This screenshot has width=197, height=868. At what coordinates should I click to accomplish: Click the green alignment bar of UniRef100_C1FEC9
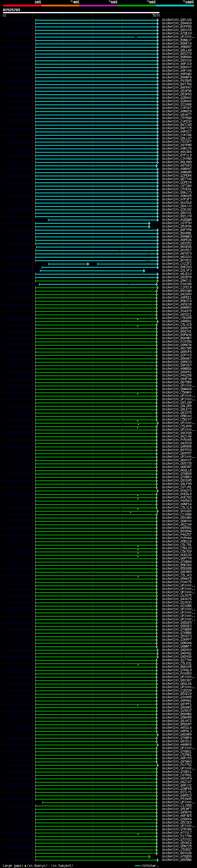pyautogui.click(x=97, y=287)
